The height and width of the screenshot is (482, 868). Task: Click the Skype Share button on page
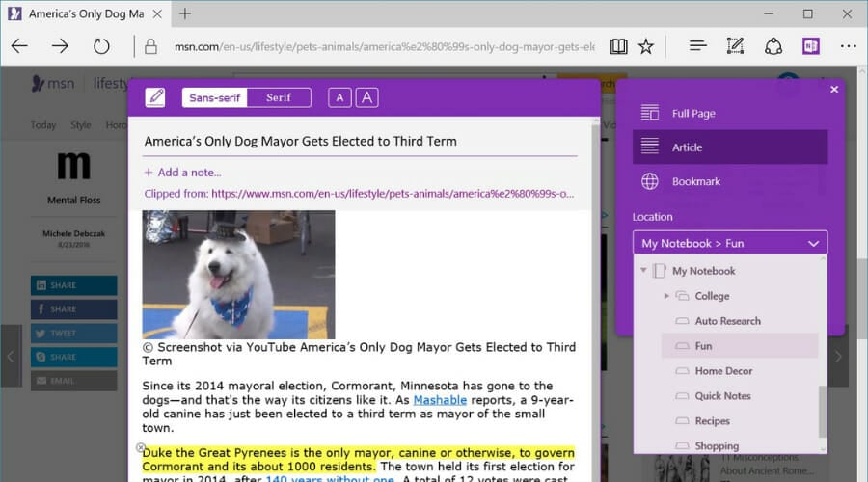click(73, 357)
